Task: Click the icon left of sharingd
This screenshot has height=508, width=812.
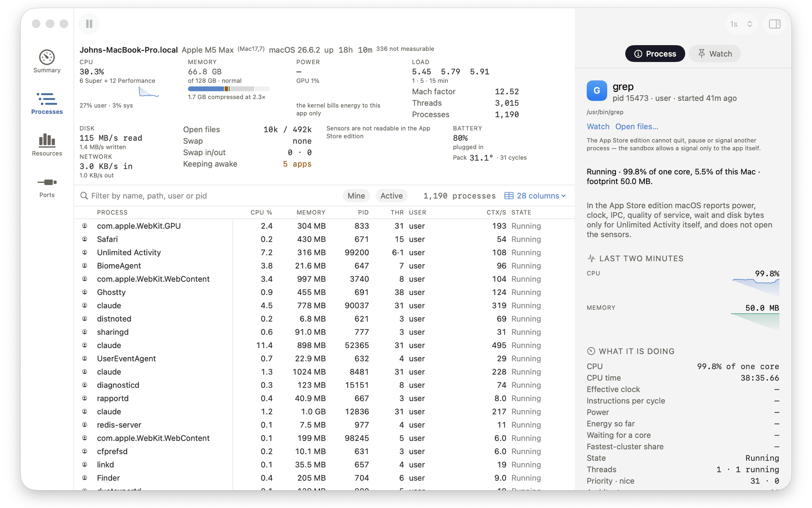Action: point(85,332)
